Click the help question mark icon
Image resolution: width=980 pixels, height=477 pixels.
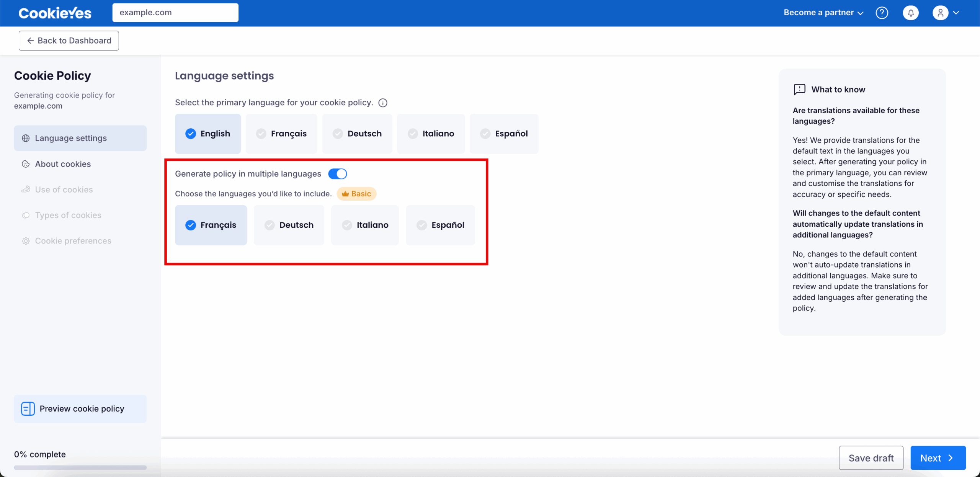(882, 13)
